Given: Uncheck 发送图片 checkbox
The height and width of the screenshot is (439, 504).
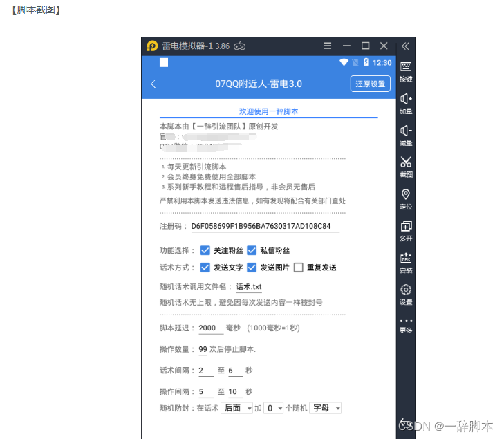Looking at the screenshot, I should (252, 268).
